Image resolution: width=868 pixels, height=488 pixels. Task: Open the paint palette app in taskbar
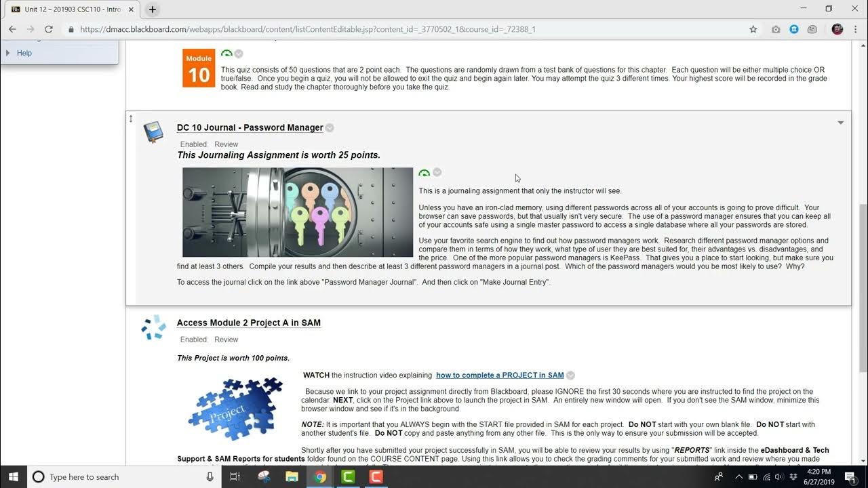point(264,477)
